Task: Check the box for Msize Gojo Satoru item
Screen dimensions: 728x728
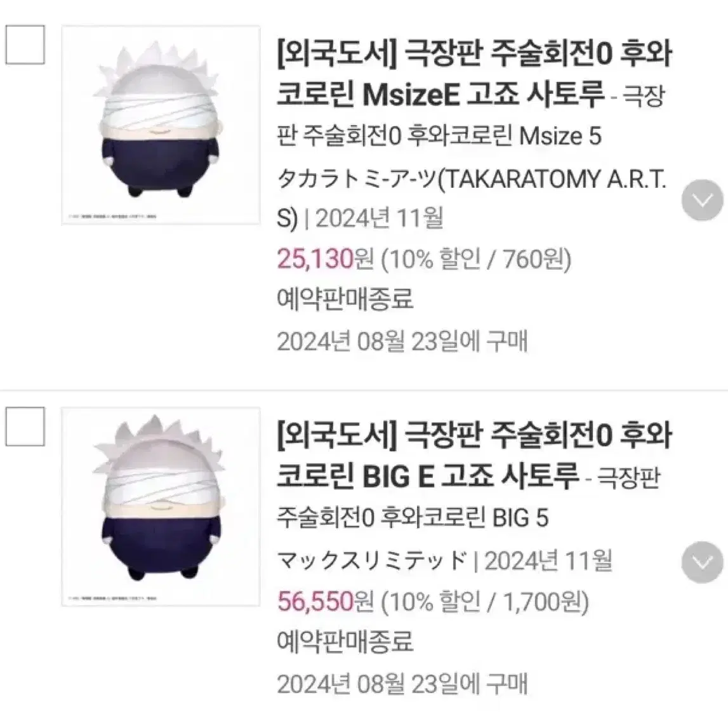Action: (25, 44)
